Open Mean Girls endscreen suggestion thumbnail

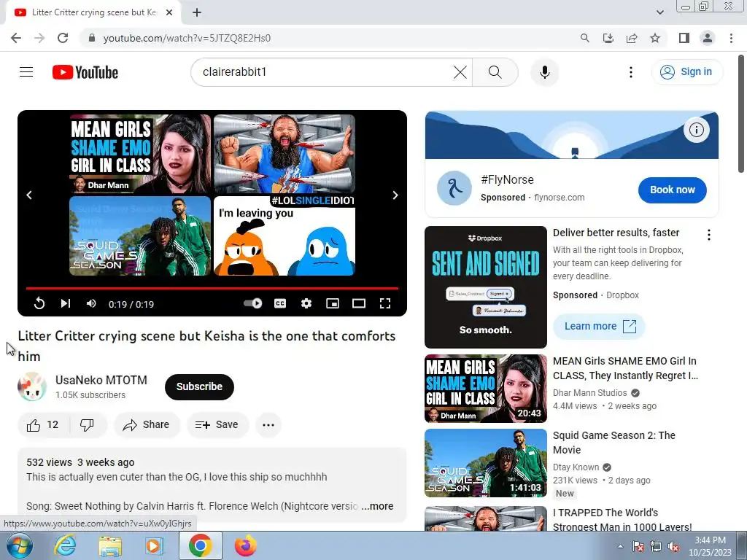click(140, 154)
